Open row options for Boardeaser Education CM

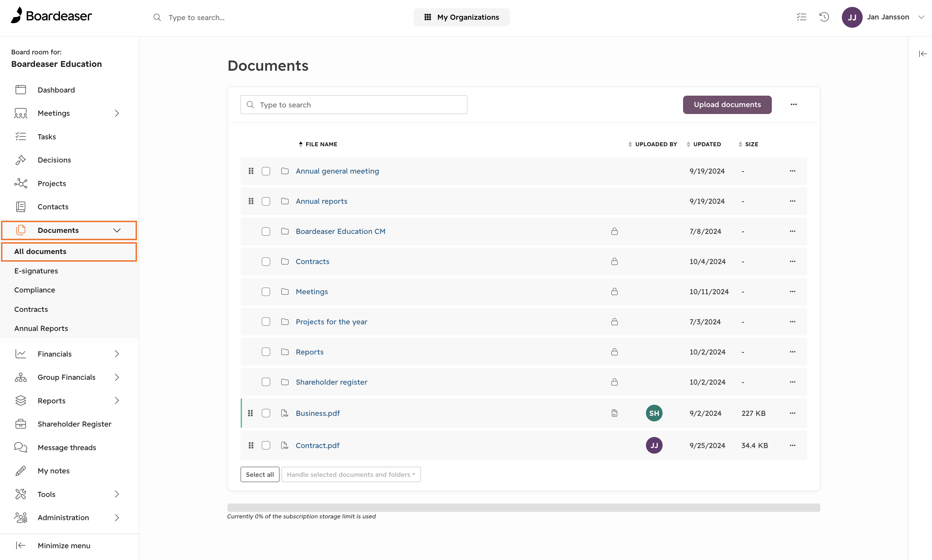[x=792, y=231]
